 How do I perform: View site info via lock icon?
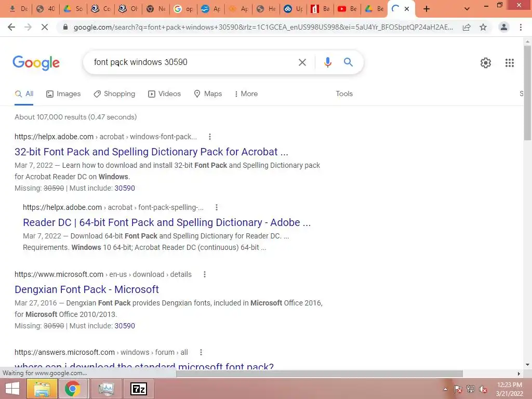pos(65,27)
